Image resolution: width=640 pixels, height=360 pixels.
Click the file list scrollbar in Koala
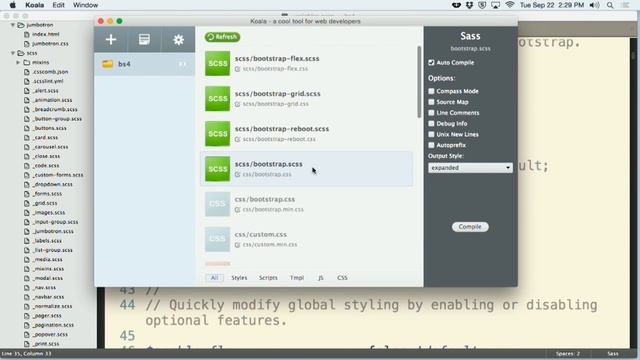pos(419,82)
